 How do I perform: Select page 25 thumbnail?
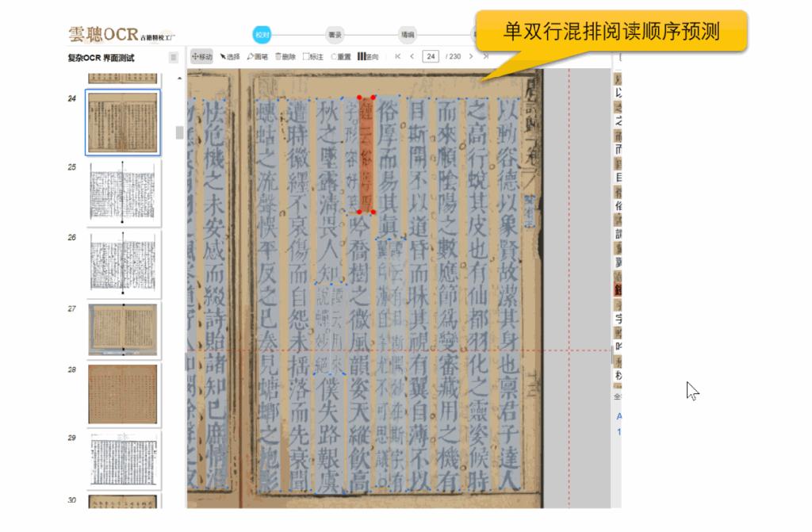click(x=123, y=192)
